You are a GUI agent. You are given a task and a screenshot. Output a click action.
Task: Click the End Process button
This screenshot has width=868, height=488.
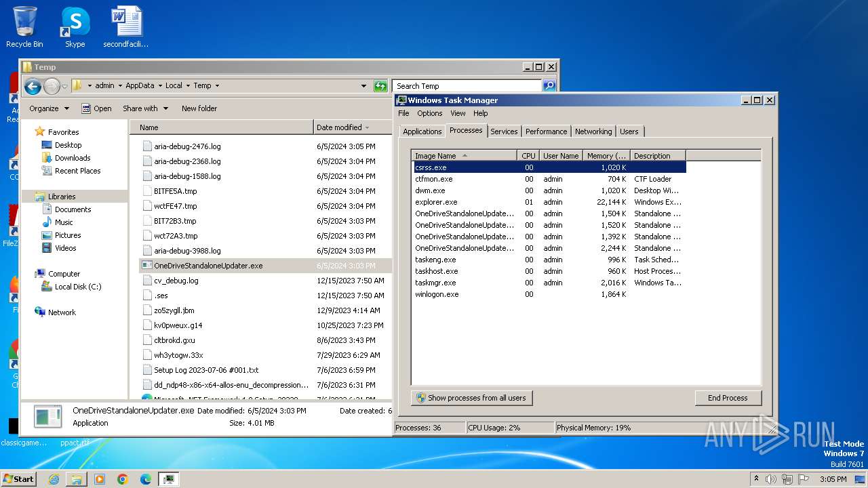tap(728, 398)
